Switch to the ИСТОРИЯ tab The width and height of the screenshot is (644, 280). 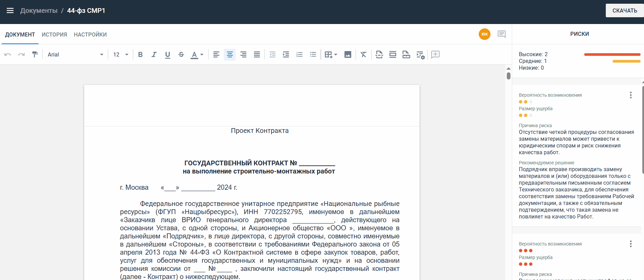pos(54,34)
